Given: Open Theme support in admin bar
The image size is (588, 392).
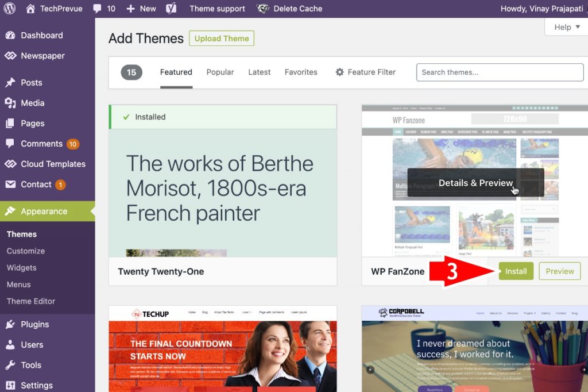Looking at the screenshot, I should [x=217, y=9].
